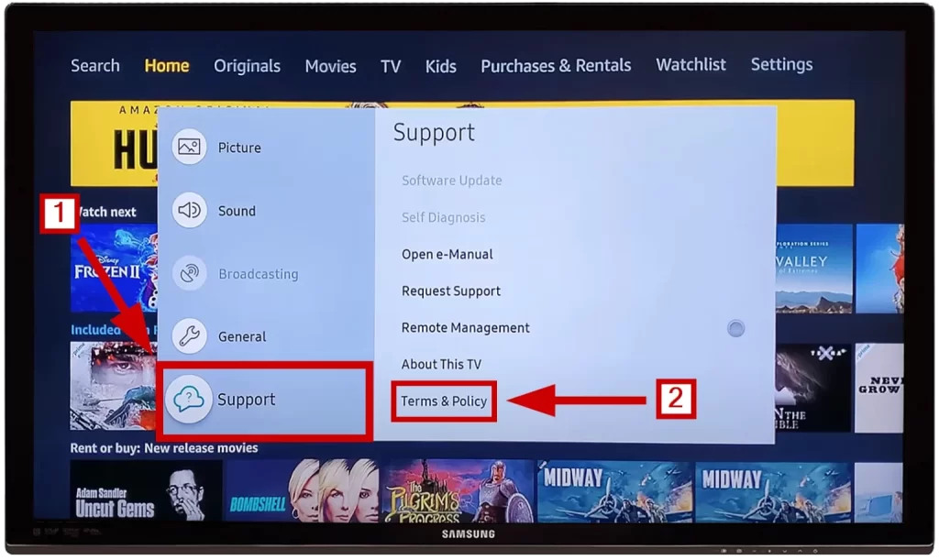Click the Support panel heading
939x560 pixels.
pyautogui.click(x=434, y=132)
